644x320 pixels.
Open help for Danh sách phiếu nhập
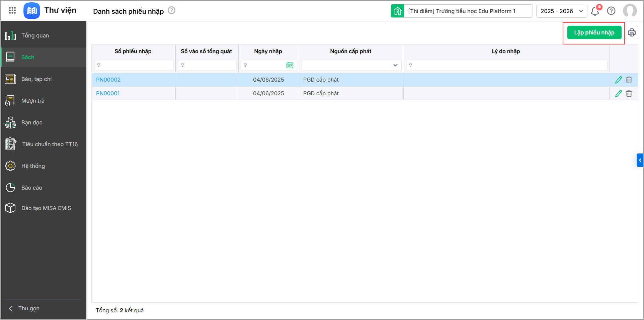(x=172, y=11)
